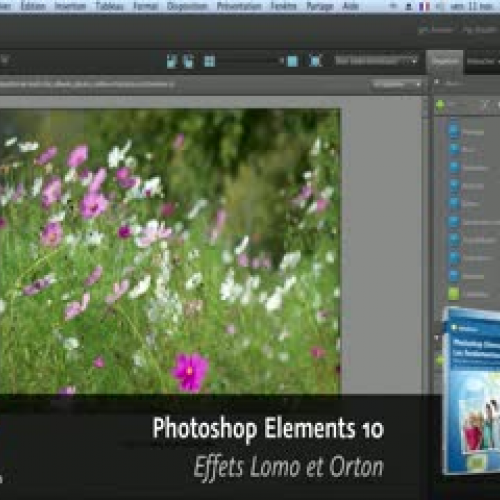
Task: Open the Format menu
Action: coord(146,6)
